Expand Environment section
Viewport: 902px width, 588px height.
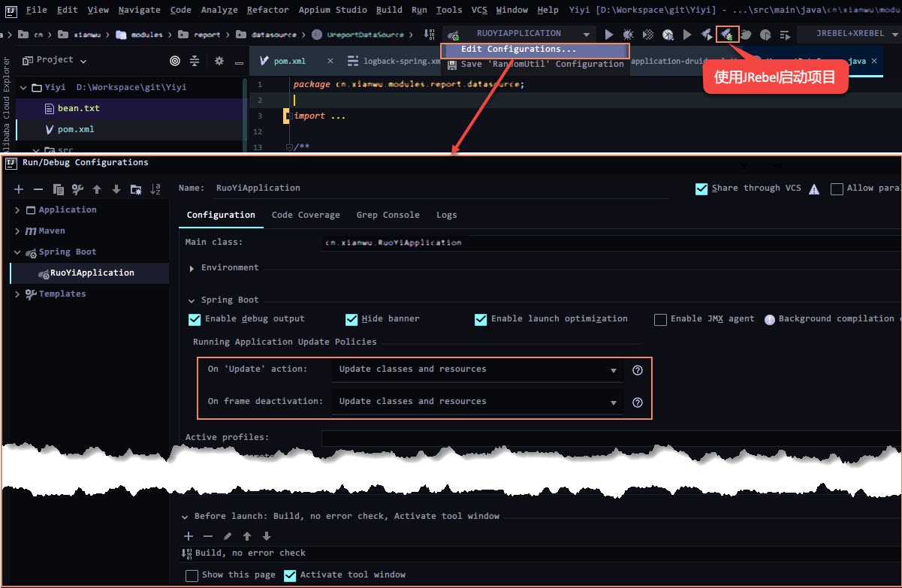(x=192, y=268)
